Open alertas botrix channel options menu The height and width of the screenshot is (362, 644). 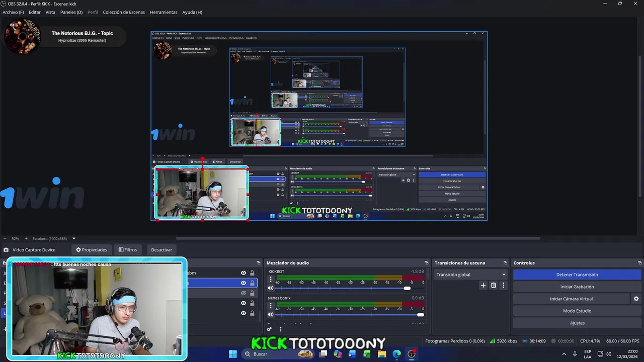coord(271,305)
